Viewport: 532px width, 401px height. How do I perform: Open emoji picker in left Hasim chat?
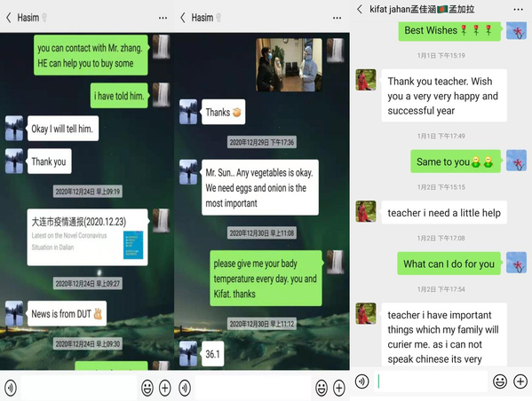[x=147, y=388]
